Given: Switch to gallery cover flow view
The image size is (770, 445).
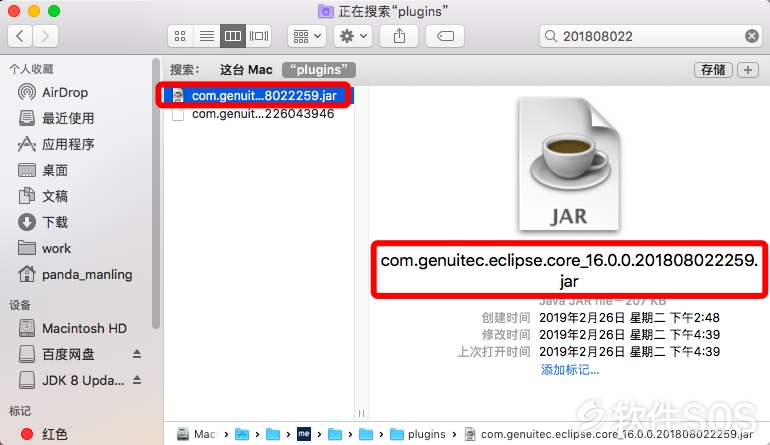Looking at the screenshot, I should click(259, 36).
